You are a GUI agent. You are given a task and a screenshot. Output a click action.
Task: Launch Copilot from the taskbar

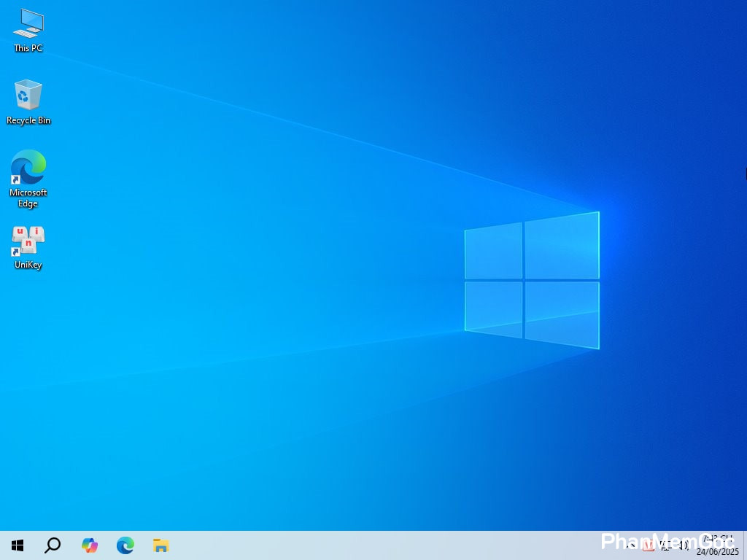coord(90,545)
